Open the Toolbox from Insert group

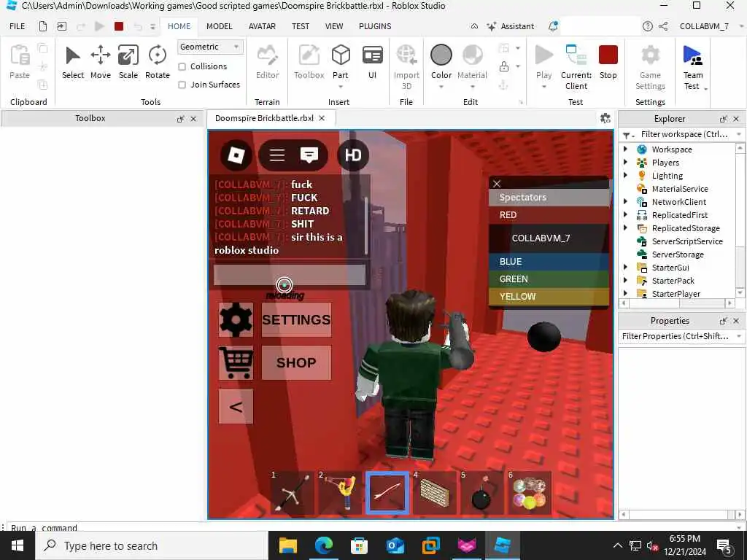pos(309,61)
